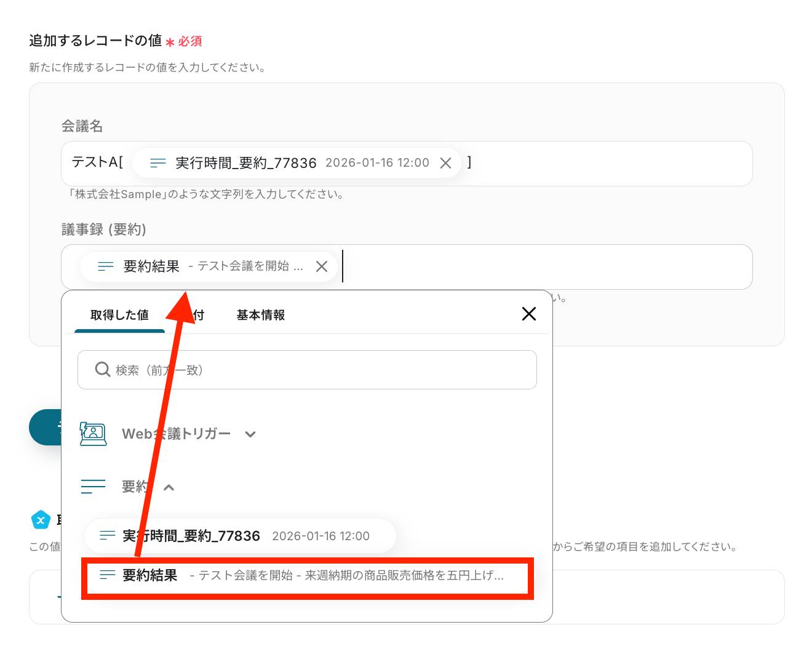Remove the 実行時間_要約_77836 chip from 会議名 field

(446, 163)
